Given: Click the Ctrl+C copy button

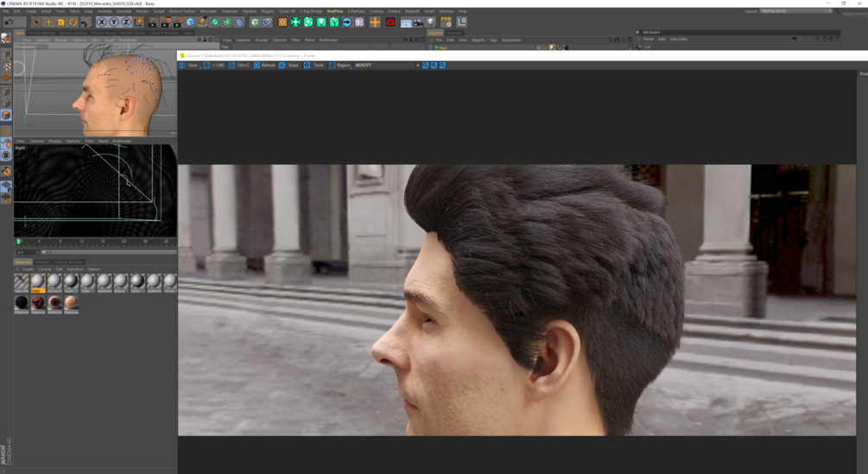Looking at the screenshot, I should point(238,66).
